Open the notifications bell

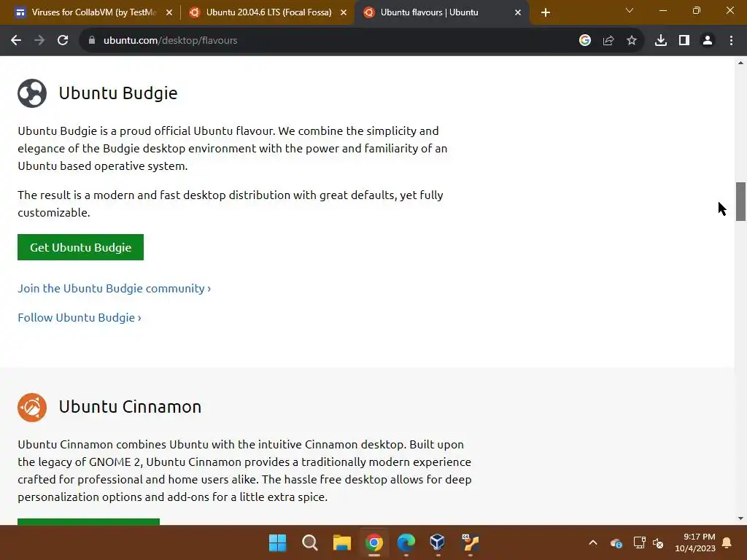tap(727, 542)
